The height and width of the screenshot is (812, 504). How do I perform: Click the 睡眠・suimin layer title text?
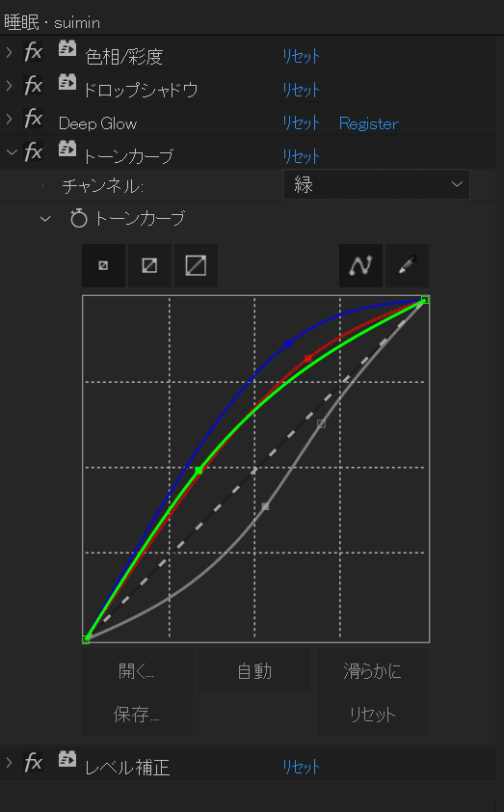(52, 23)
